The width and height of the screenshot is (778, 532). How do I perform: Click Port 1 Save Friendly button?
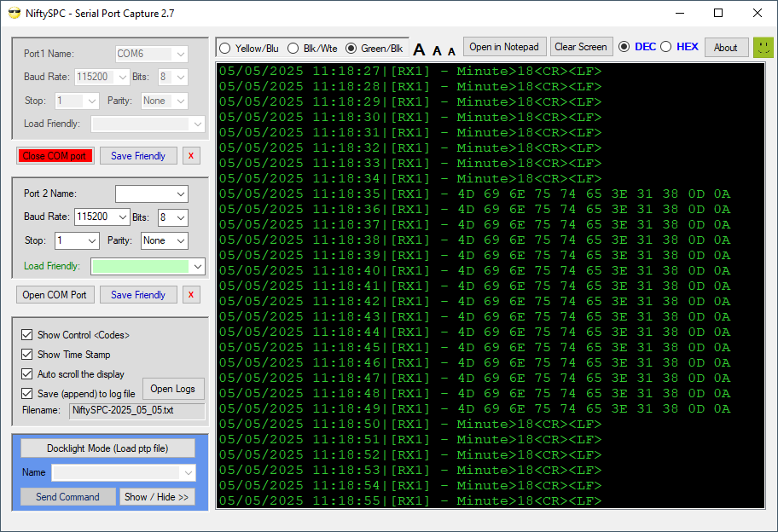(138, 156)
